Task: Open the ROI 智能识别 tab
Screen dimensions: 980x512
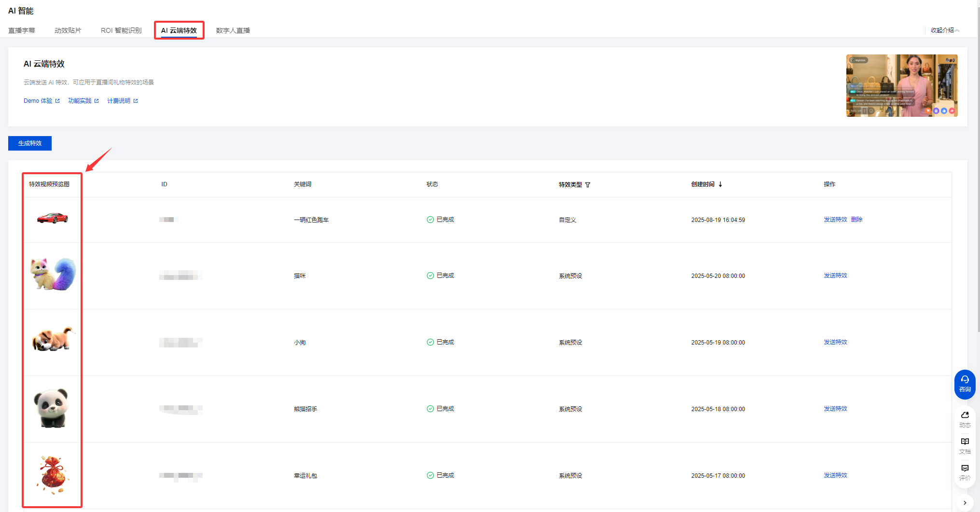Action: click(x=121, y=30)
